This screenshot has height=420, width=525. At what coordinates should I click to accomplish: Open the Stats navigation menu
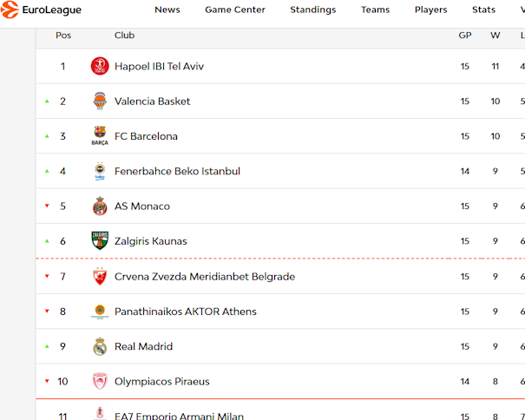point(484,10)
